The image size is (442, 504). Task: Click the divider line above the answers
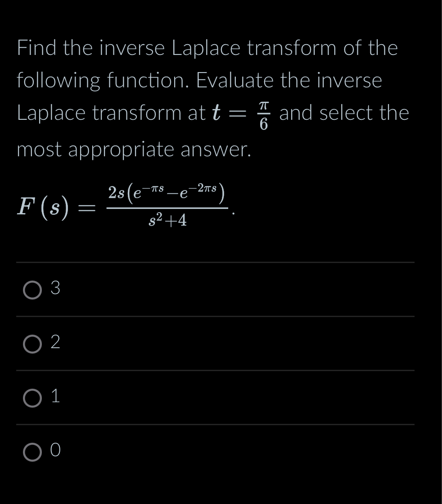pyautogui.click(x=215, y=263)
